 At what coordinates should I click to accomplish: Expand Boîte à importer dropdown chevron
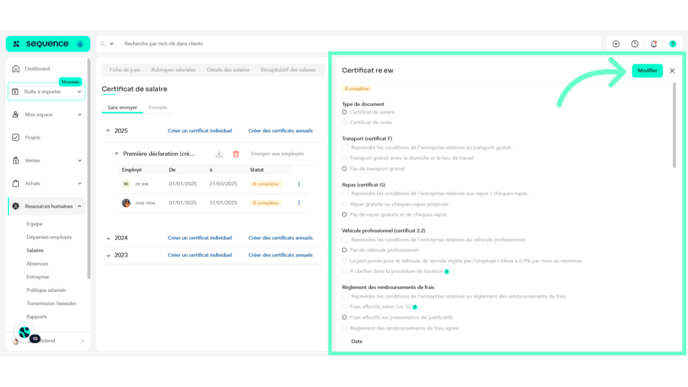point(79,92)
